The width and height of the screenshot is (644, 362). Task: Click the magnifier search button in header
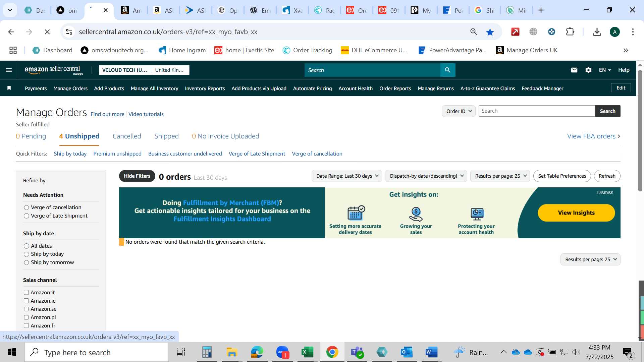click(447, 70)
